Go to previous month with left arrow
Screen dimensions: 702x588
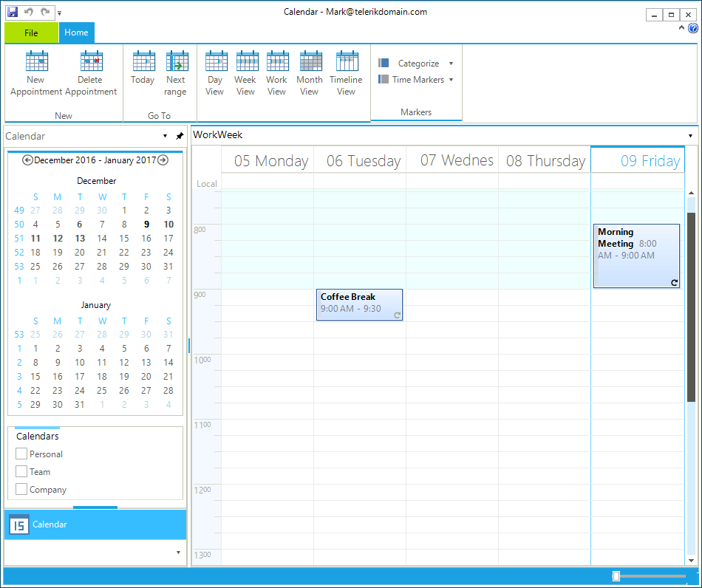pos(27,160)
